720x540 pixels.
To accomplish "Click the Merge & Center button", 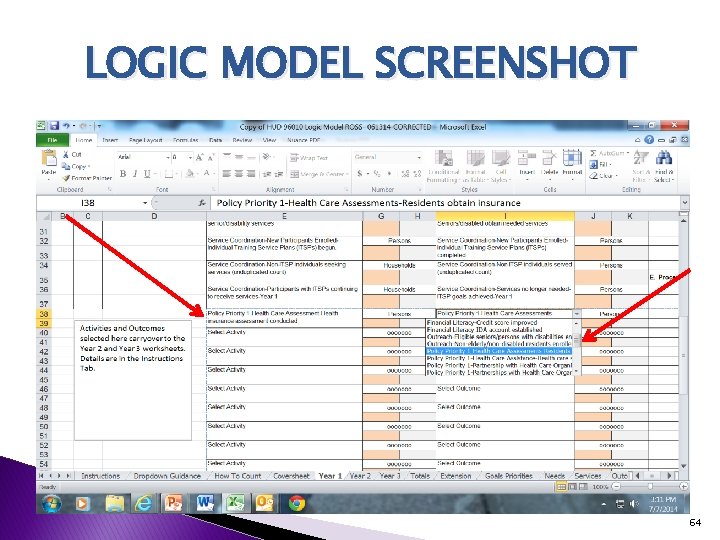I will click(319, 174).
